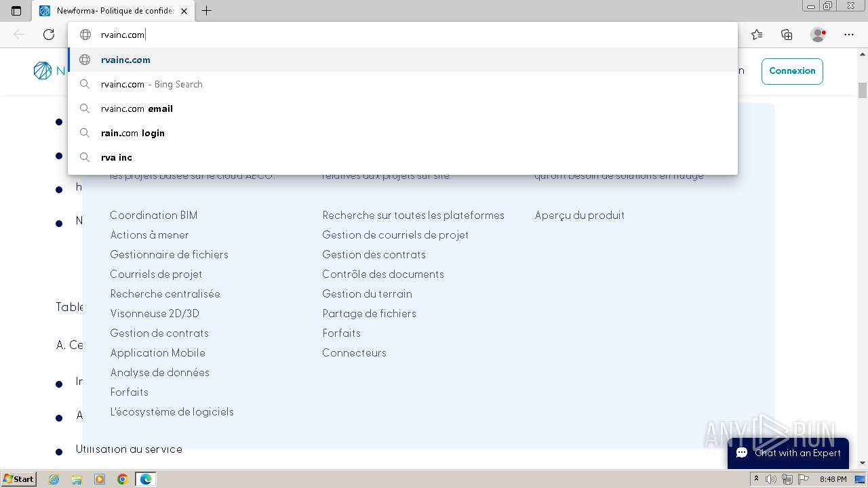This screenshot has height=488, width=868.
Task: Open Analyse de données link
Action: 160,372
